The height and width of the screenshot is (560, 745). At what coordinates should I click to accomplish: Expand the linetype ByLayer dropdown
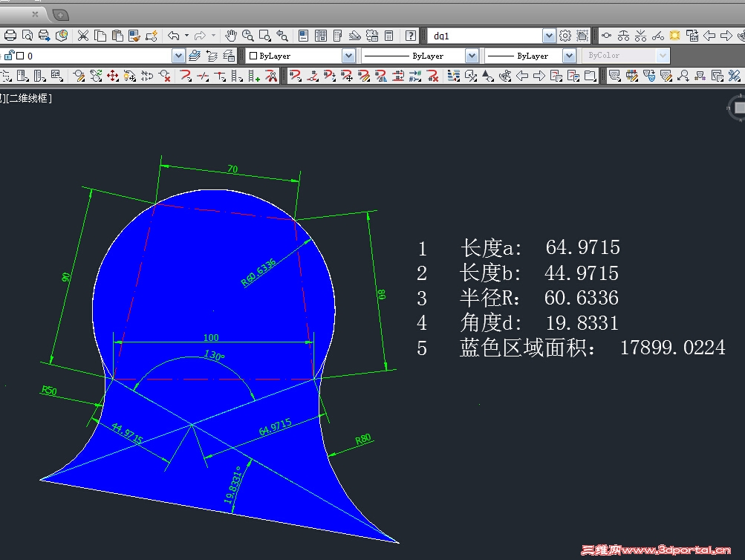[x=472, y=56]
